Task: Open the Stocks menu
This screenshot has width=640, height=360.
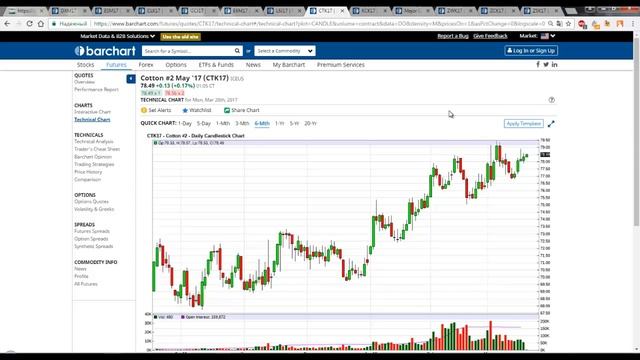Action: tap(85, 65)
